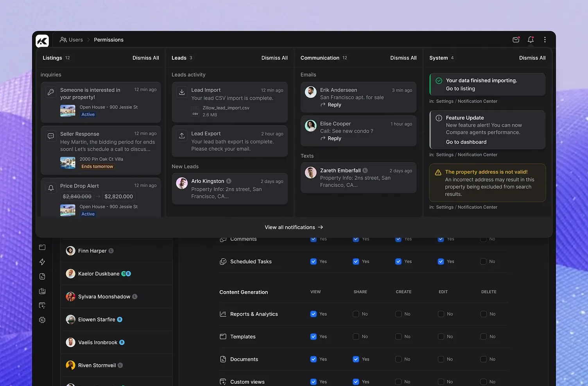Click the app logo in top-left
The width and height of the screenshot is (588, 386).
[x=42, y=41]
